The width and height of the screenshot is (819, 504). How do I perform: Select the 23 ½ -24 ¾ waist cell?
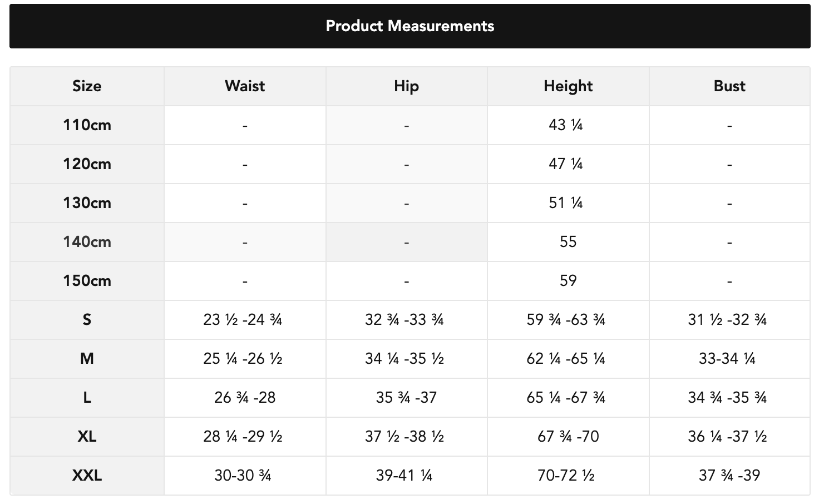click(243, 320)
